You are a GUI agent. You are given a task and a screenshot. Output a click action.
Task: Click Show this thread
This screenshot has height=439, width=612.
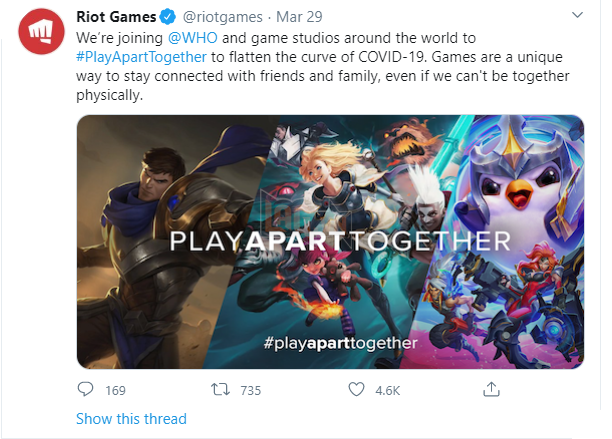coord(131,419)
